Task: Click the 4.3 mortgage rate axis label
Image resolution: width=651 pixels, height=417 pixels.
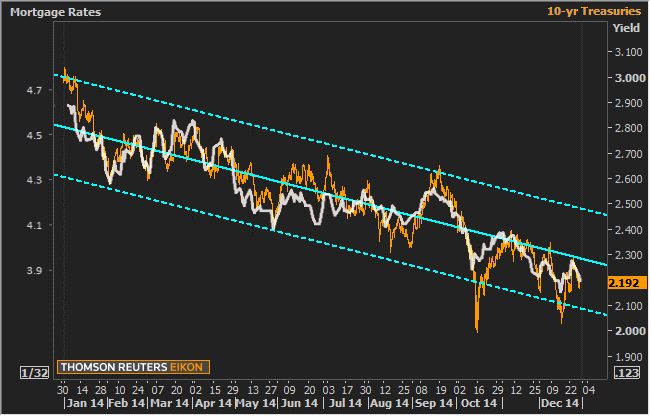Action: click(34, 181)
